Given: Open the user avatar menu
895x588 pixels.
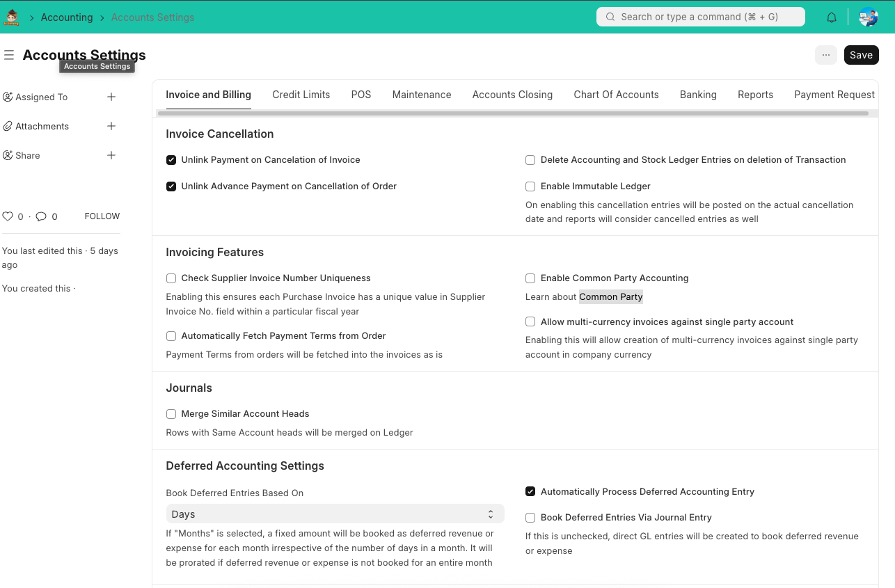Looking at the screenshot, I should pyautogui.click(x=868, y=17).
